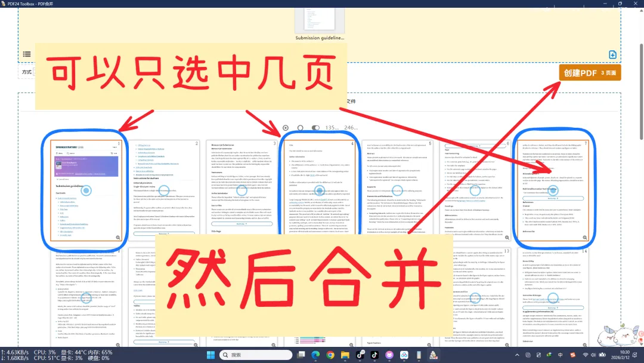Click the magnifier icon of the fifth thumbnail in the lower row
This screenshot has height=363, width=644.
point(429,345)
